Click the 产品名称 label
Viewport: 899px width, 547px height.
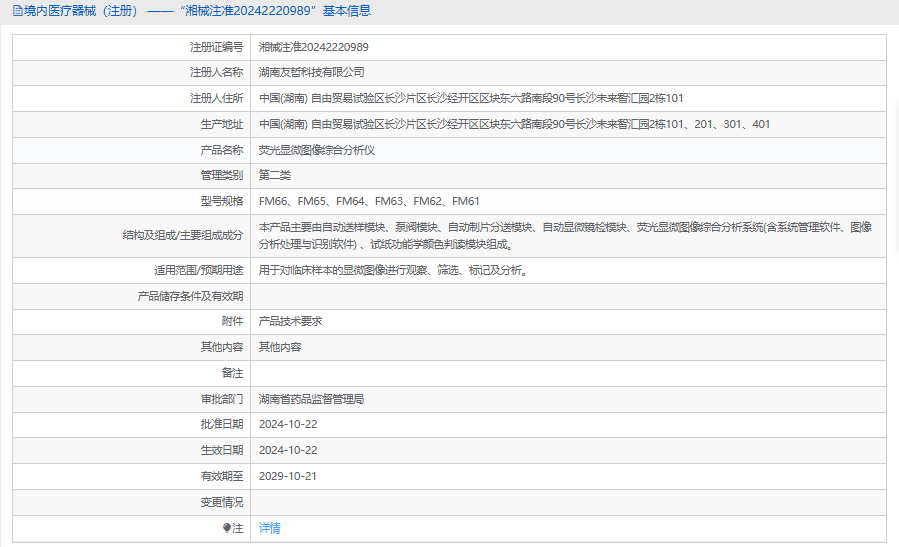tap(222, 150)
